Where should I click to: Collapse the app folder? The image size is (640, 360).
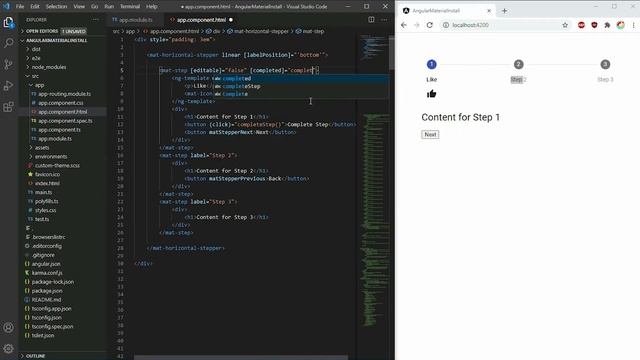pos(39,85)
